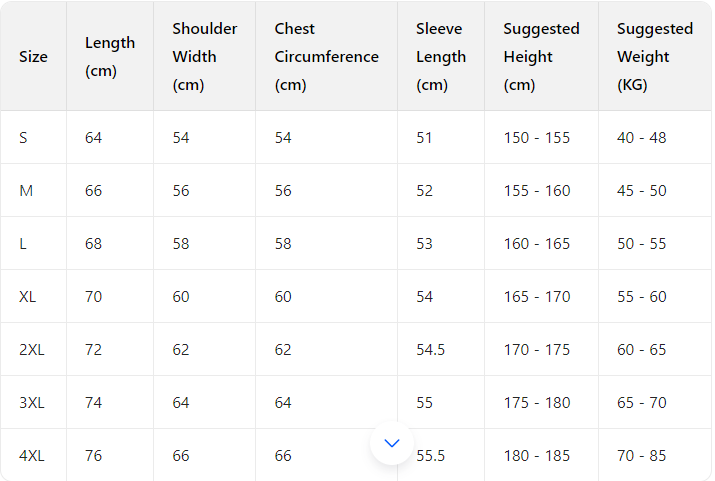The width and height of the screenshot is (715, 481).
Task: Select the XL size row label
Action: pos(28,296)
